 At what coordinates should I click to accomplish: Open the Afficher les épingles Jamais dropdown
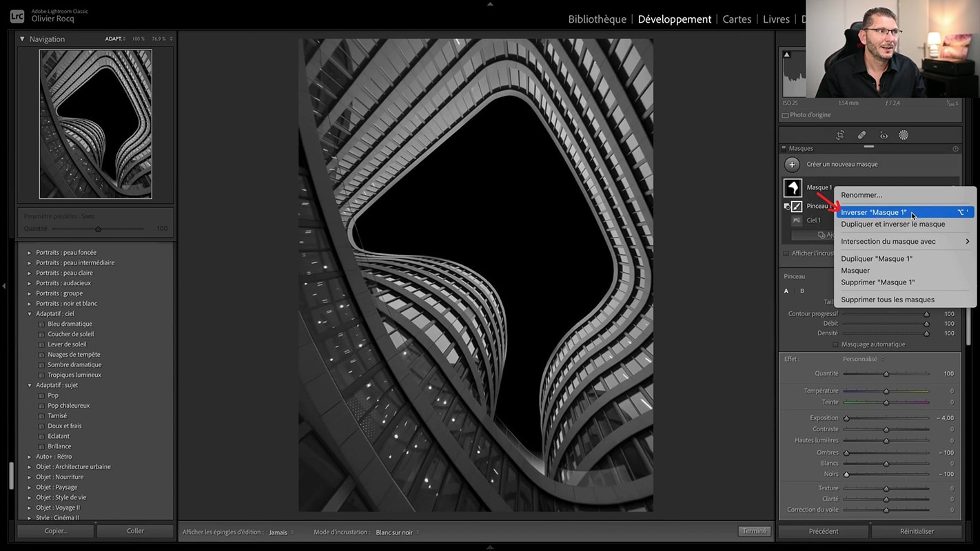pyautogui.click(x=281, y=532)
